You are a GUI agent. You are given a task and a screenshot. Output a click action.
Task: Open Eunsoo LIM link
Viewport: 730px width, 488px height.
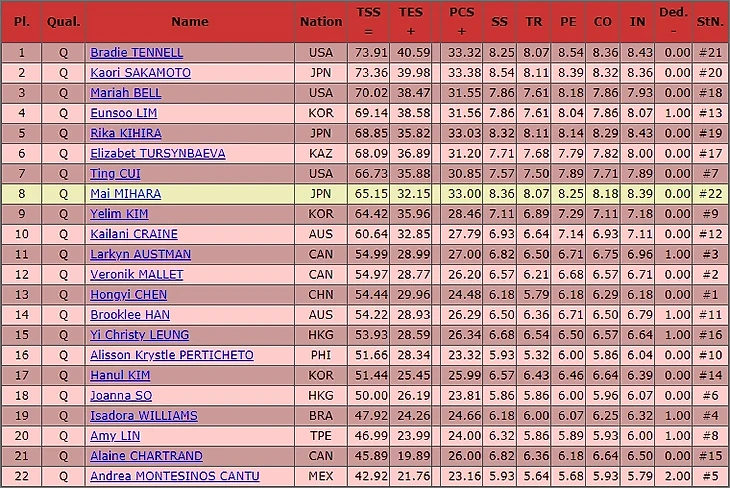[x=124, y=113]
